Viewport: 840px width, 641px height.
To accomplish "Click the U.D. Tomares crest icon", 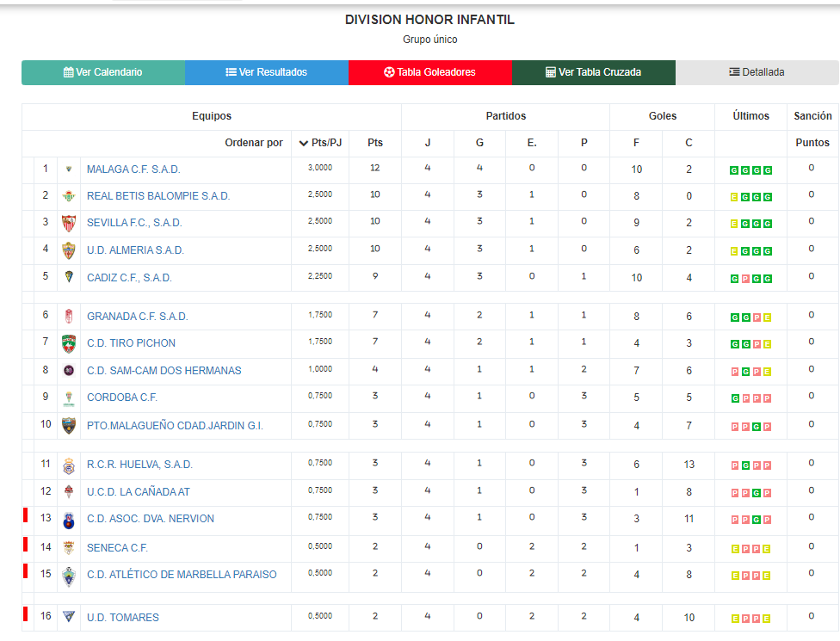I will click(69, 616).
